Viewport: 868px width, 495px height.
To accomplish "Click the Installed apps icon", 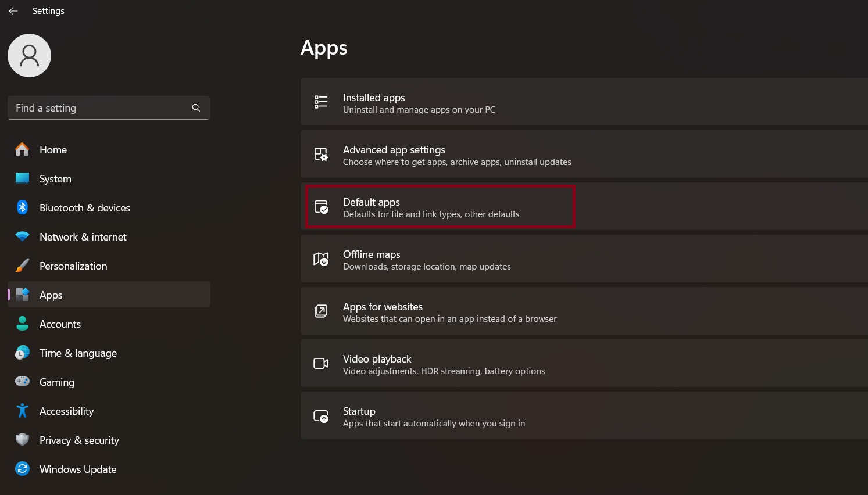I will (x=320, y=102).
